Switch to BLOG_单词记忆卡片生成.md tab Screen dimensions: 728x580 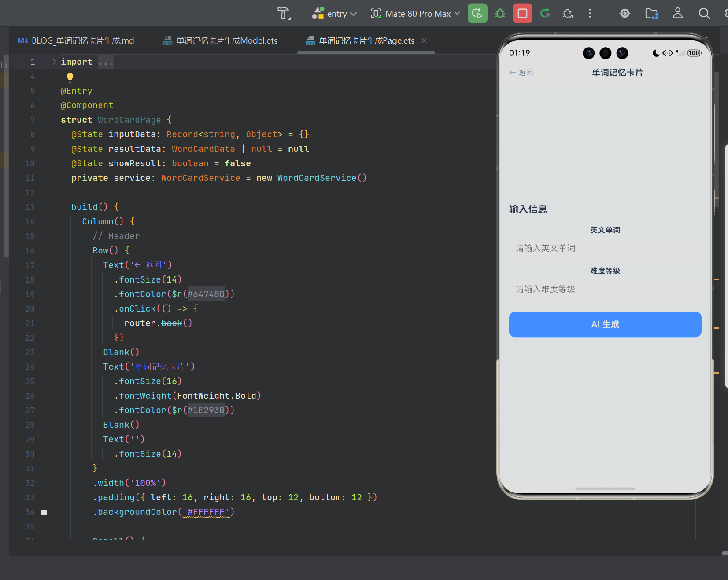coord(76,41)
